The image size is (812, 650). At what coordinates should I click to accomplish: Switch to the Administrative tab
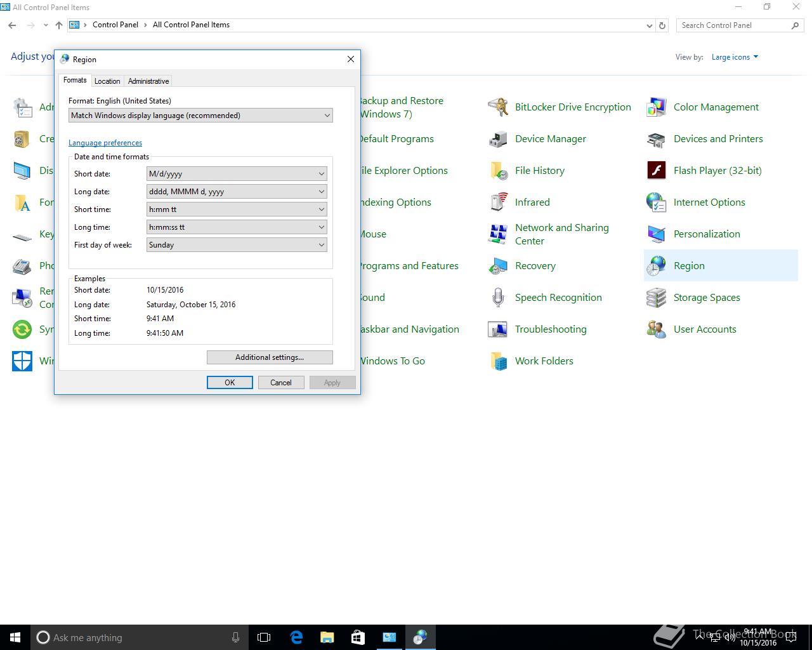point(148,81)
